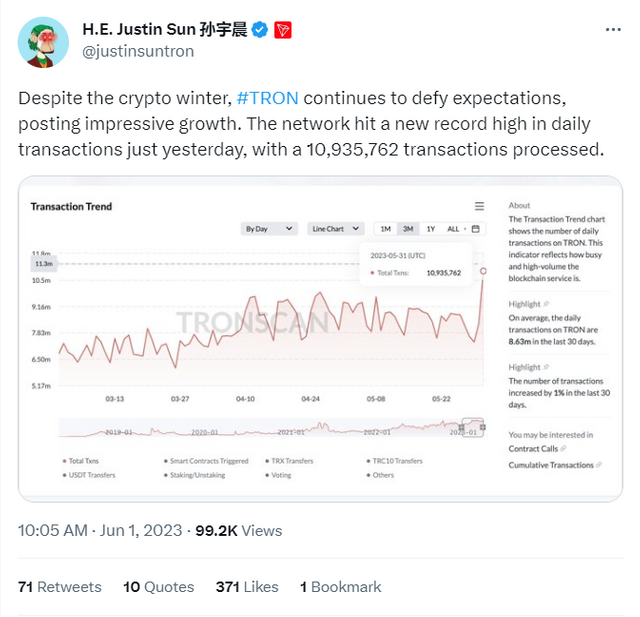Image resolution: width=640 pixels, height=617 pixels.
Task: Click the range slider handle under chart
Action: pos(481,428)
